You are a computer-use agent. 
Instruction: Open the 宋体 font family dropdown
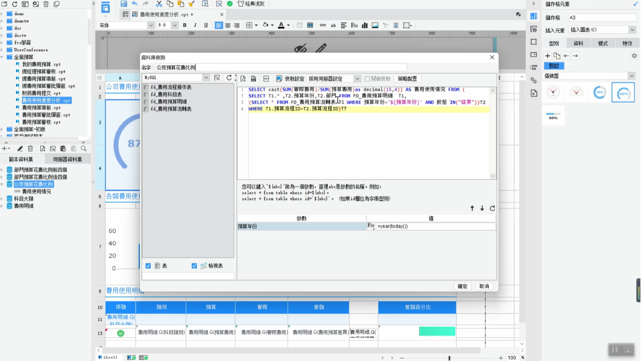pyautogui.click(x=151, y=25)
